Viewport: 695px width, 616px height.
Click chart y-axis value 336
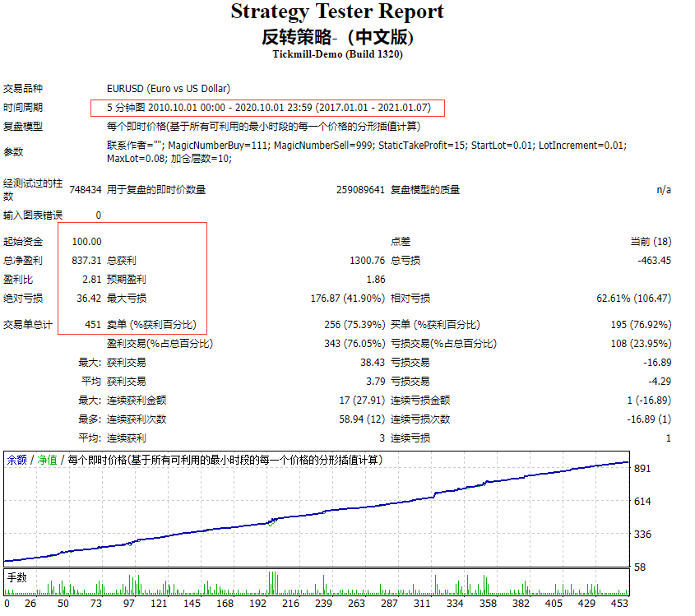tap(642, 534)
